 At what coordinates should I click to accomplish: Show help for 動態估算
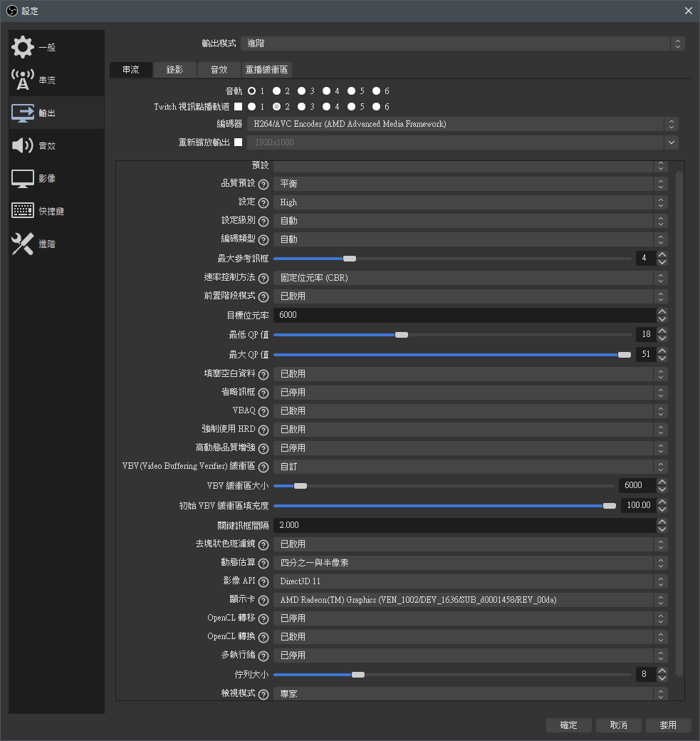click(x=263, y=564)
